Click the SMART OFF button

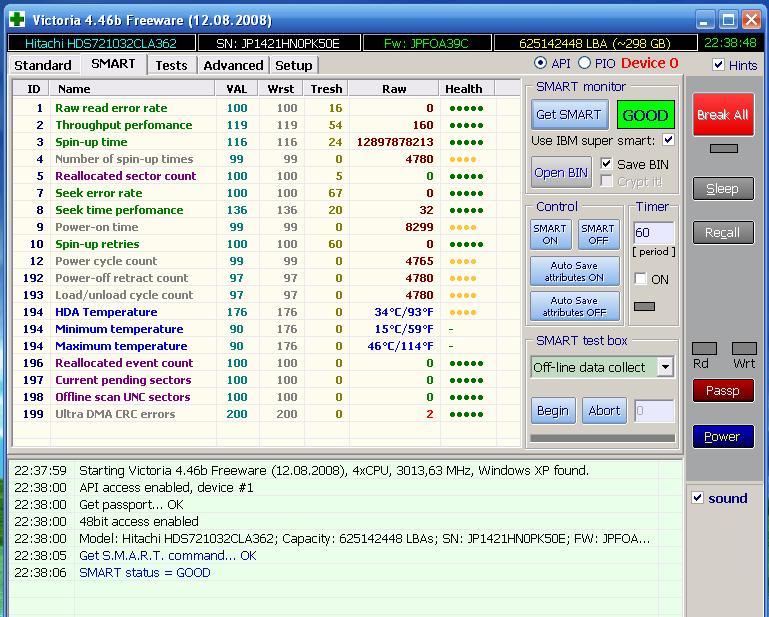598,234
